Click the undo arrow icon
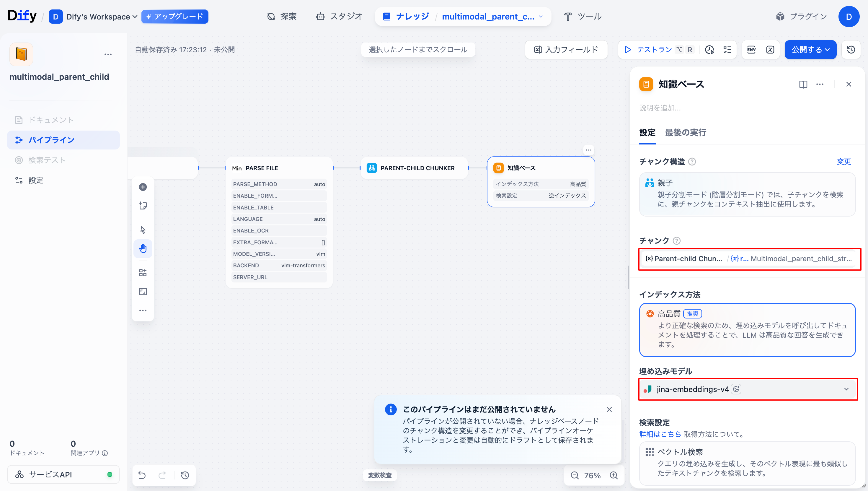Image resolution: width=868 pixels, height=491 pixels. [x=142, y=475]
